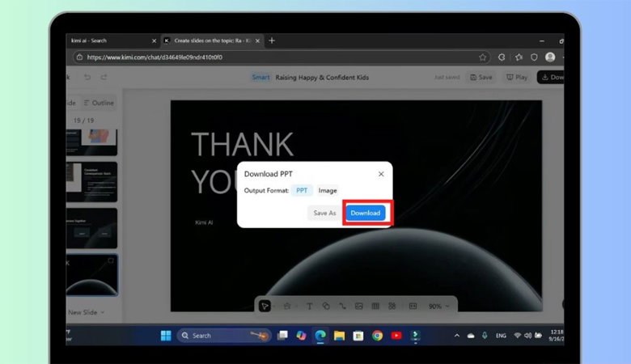Open the green taskbar app after YouTube
Screen dimensions: 631x364
click(x=415, y=335)
